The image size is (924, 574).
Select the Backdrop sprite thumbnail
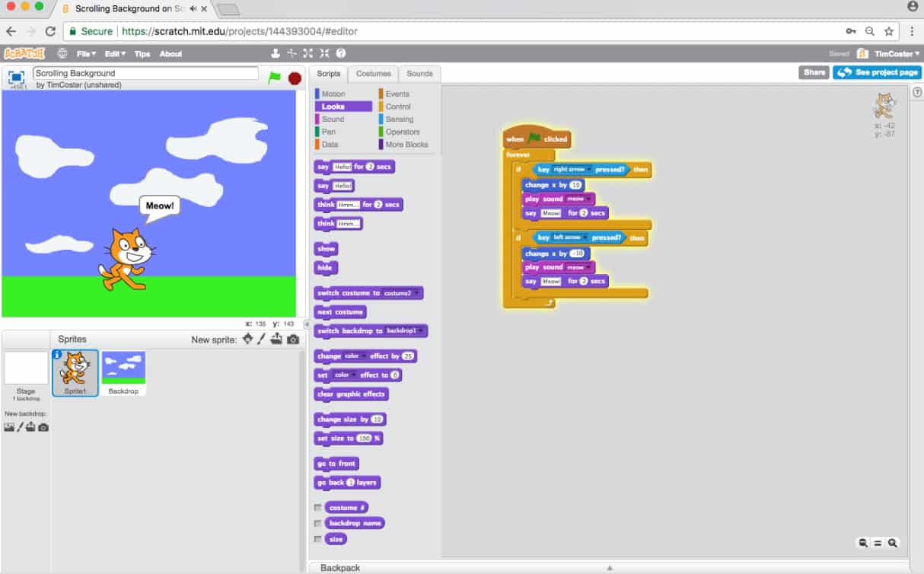[x=123, y=373]
